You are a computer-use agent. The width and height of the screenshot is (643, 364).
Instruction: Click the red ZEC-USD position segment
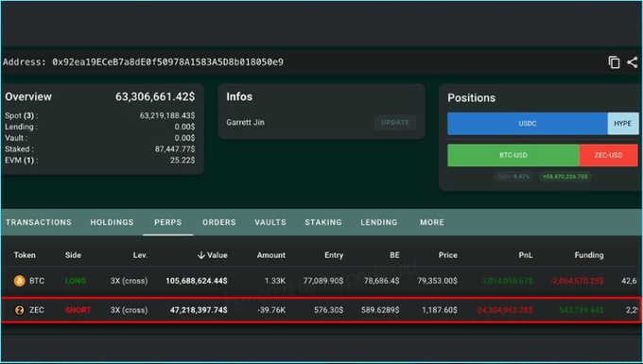pos(609,155)
